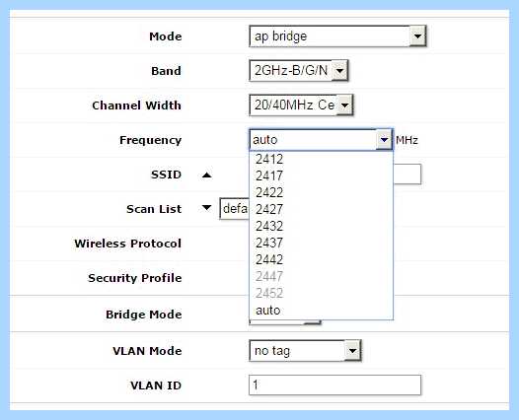
Task: Click the Band label
Action: pos(166,71)
